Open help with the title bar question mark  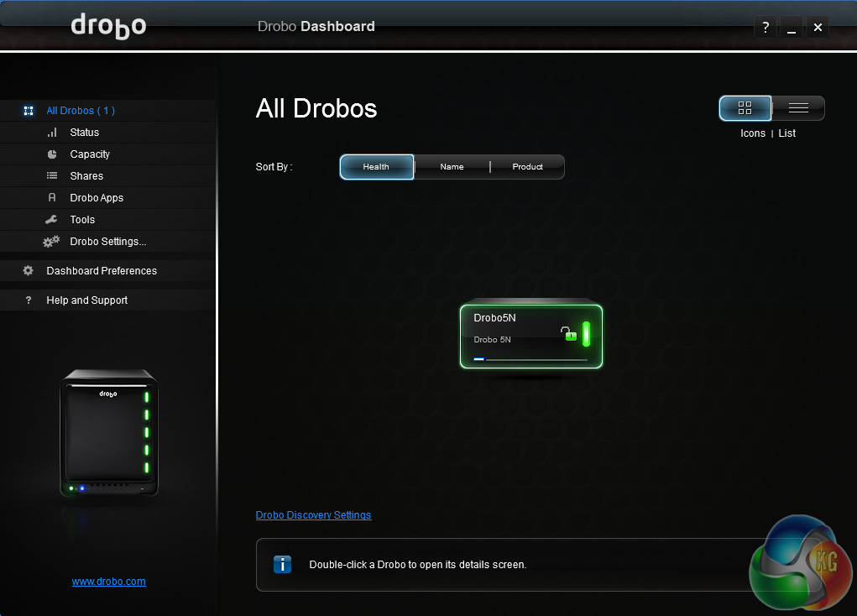(x=766, y=27)
